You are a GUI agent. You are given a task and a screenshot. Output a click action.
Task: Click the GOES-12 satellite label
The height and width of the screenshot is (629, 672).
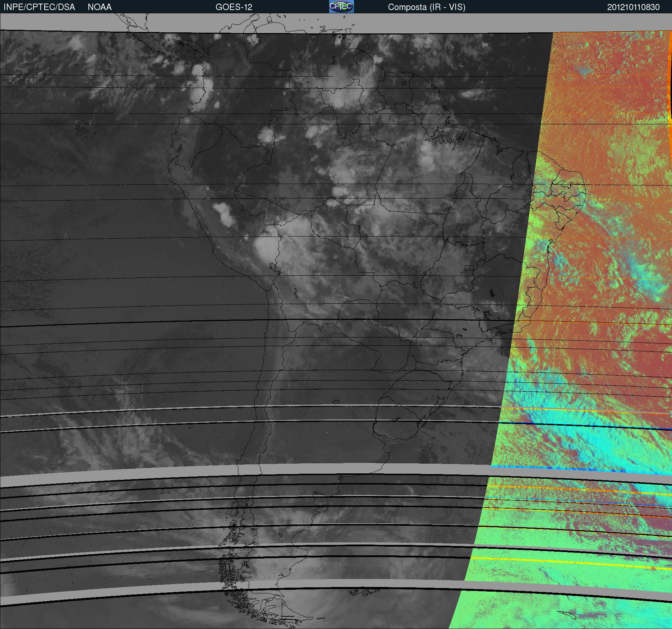[234, 7]
